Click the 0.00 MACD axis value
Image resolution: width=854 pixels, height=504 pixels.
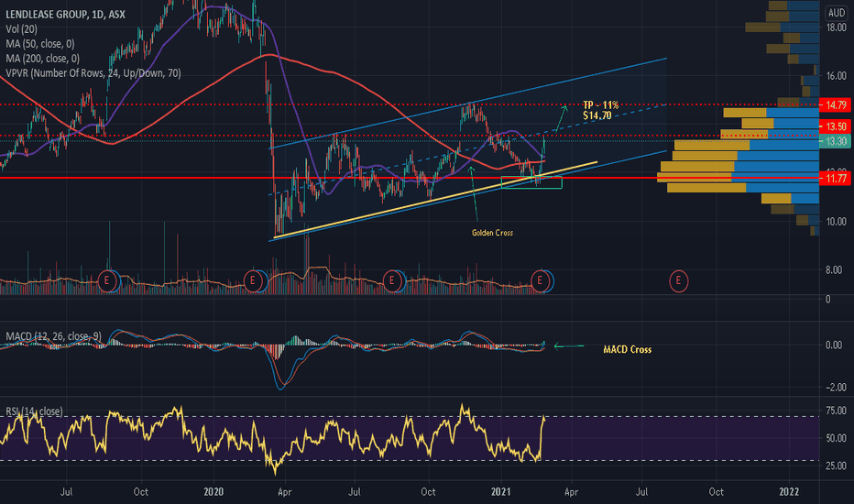pos(836,345)
